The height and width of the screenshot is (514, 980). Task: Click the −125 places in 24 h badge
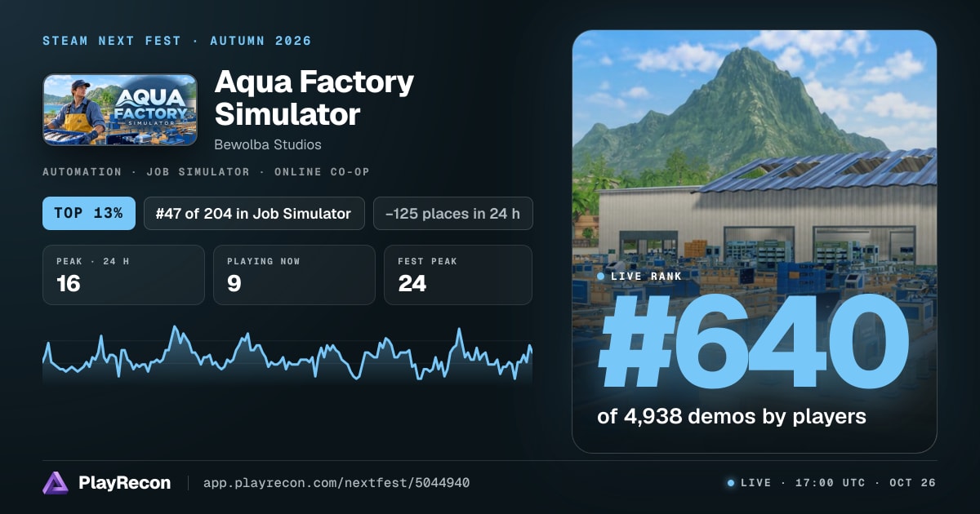(452, 214)
